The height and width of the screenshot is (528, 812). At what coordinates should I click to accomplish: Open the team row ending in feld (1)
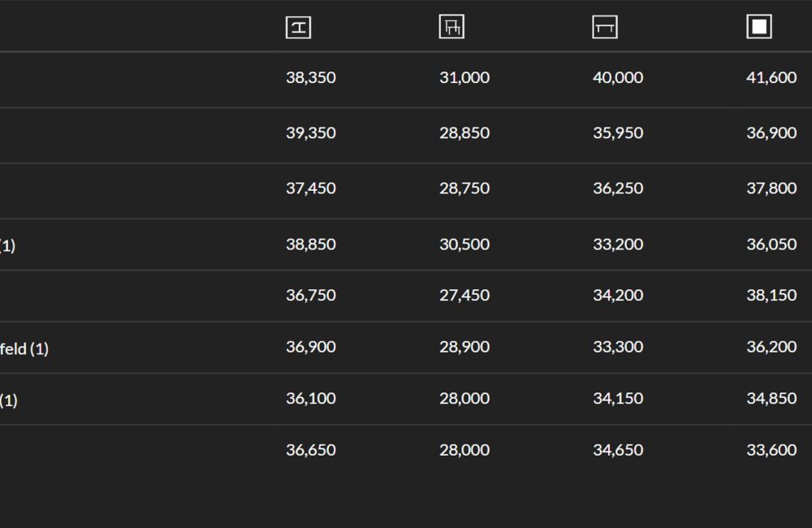[x=24, y=349]
